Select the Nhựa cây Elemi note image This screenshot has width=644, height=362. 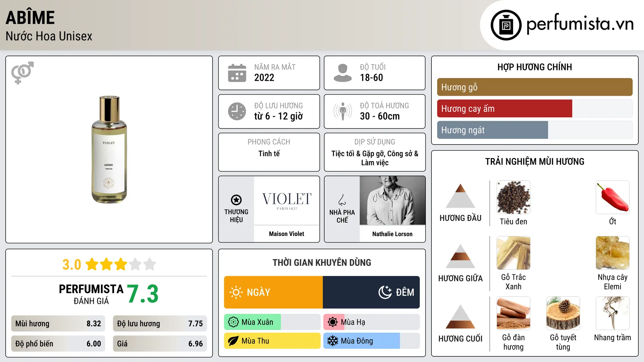tap(613, 253)
